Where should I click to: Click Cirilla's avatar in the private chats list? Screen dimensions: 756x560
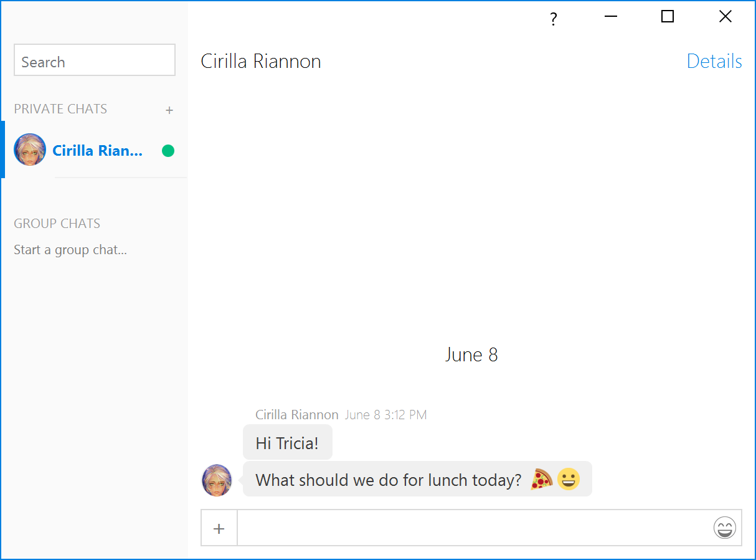30,149
